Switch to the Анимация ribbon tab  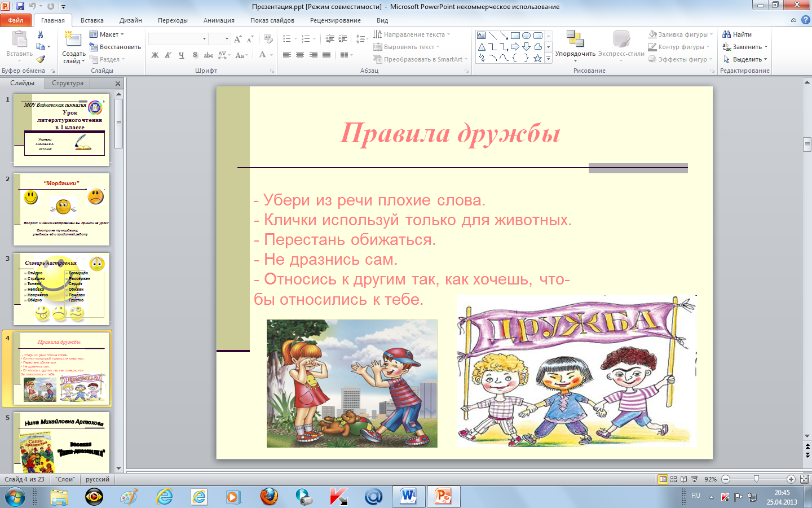[219, 20]
